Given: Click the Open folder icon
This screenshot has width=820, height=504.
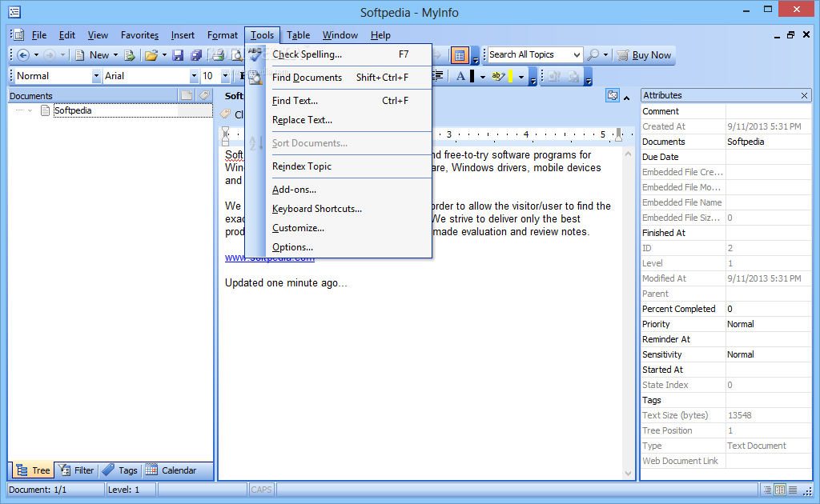Looking at the screenshot, I should tap(151, 55).
